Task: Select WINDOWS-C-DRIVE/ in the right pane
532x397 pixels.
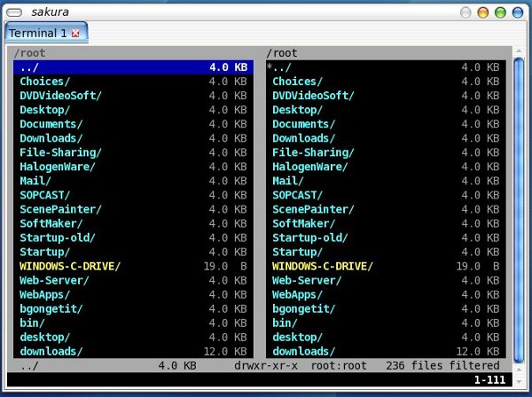Action: tap(386, 267)
